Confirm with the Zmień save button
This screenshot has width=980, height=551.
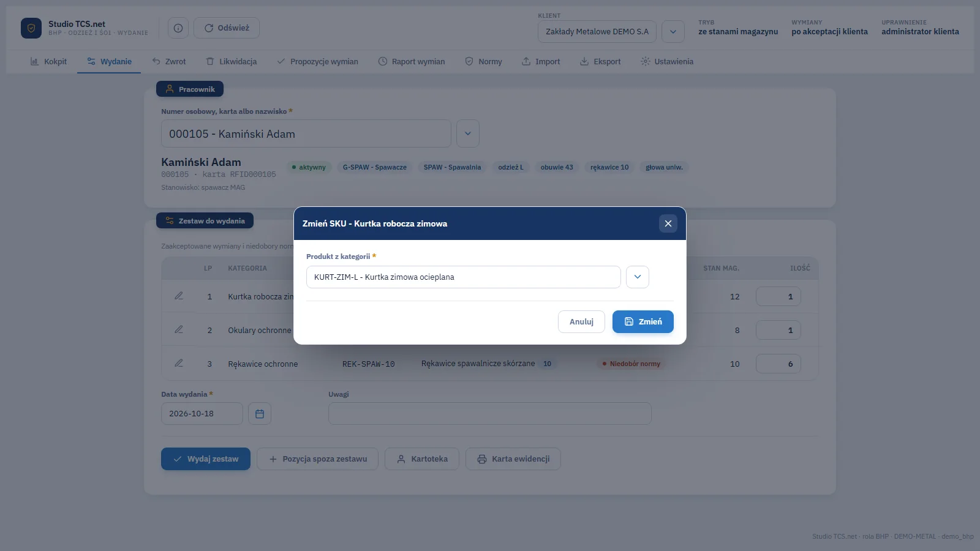[643, 322]
